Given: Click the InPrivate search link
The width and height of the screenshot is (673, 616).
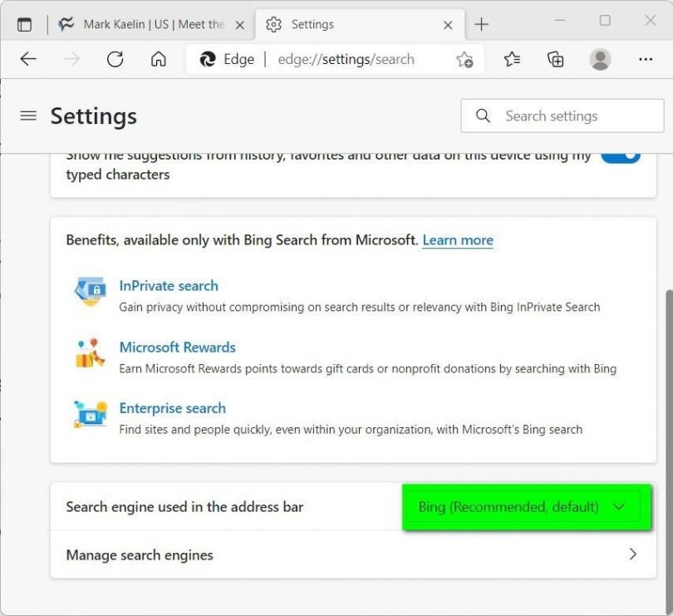Looking at the screenshot, I should (x=168, y=285).
